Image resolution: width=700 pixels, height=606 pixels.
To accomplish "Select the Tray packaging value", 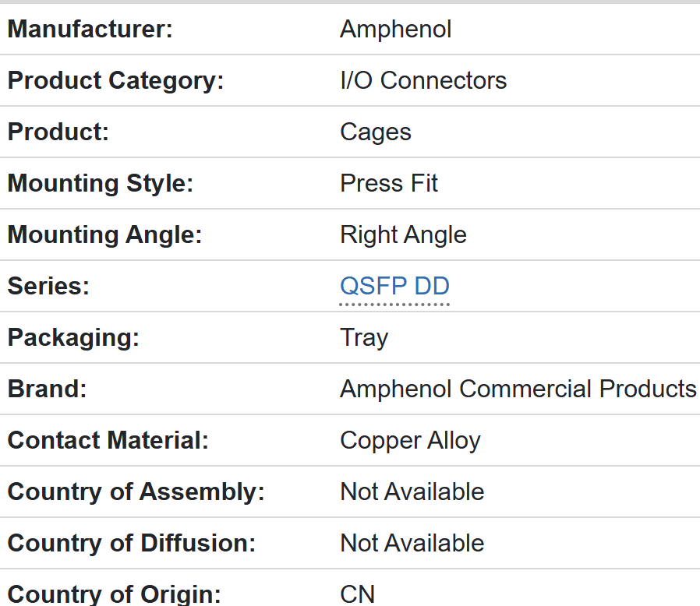I will click(364, 338).
